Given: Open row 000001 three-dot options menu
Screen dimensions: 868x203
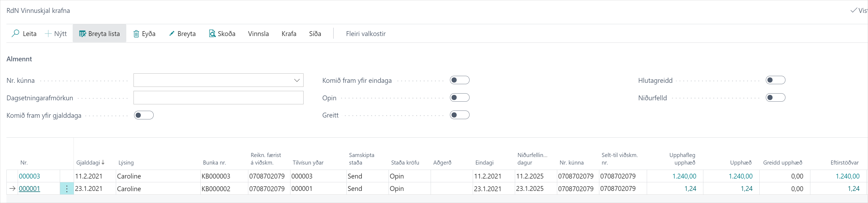Looking at the screenshot, I should (67, 189).
